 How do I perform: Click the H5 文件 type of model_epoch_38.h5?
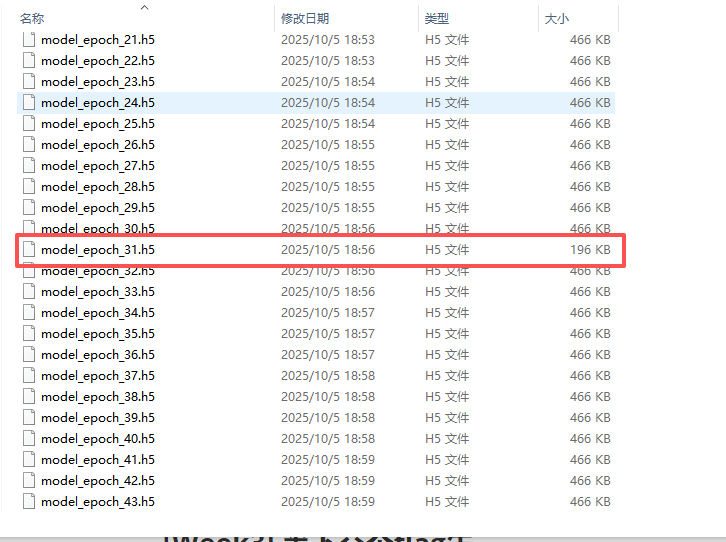(x=447, y=396)
